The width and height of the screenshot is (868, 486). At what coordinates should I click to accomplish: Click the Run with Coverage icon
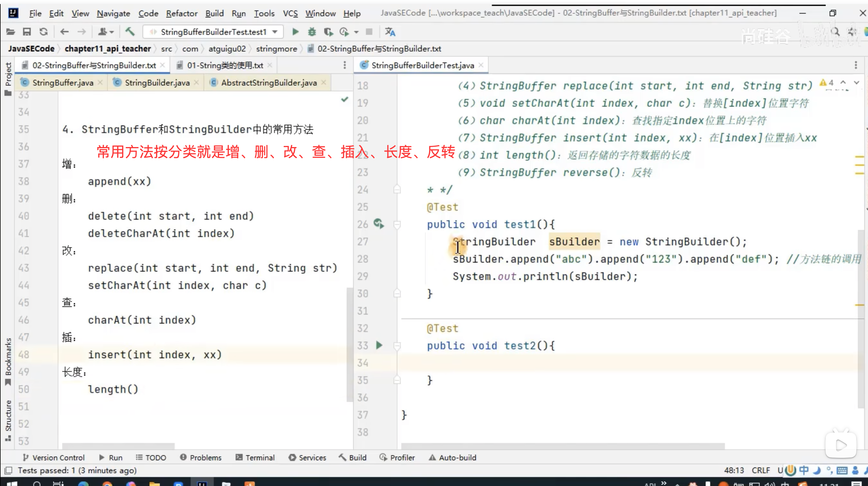point(328,32)
